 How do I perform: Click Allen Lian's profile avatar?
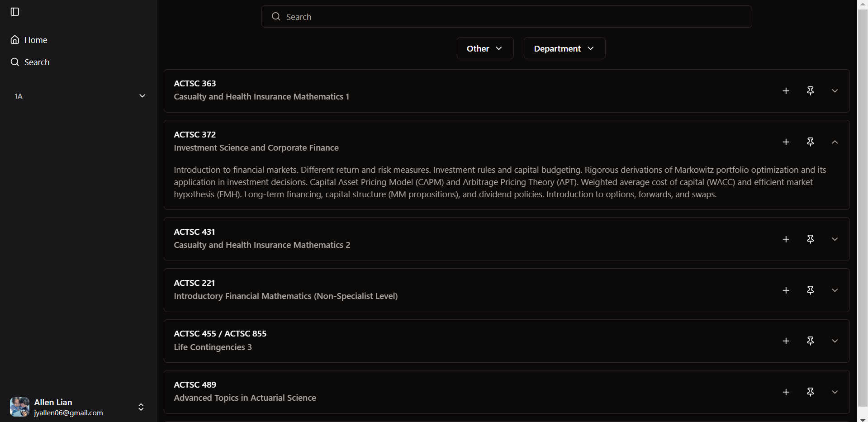(x=20, y=407)
